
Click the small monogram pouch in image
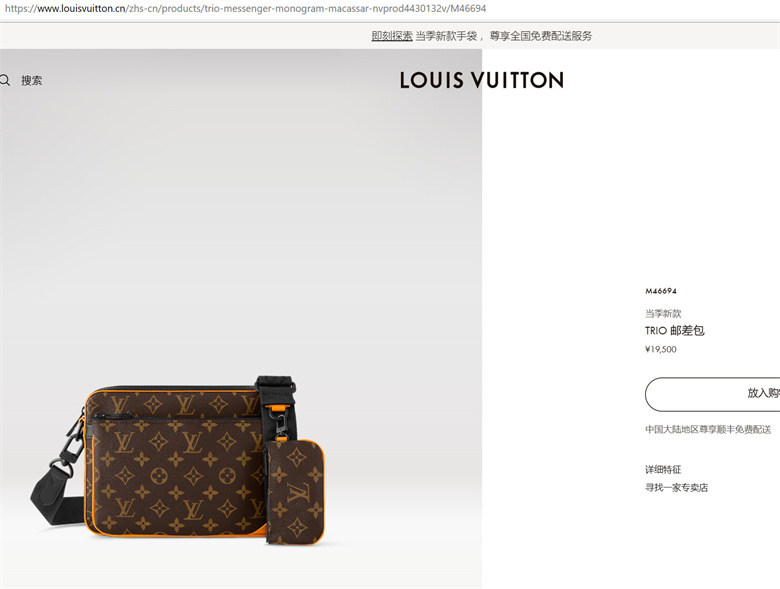(x=294, y=491)
